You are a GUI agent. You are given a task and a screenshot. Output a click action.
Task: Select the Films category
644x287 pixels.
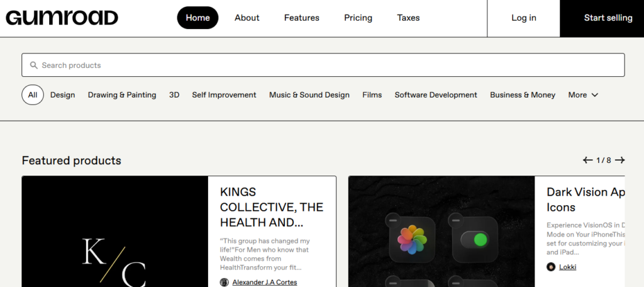[372, 95]
